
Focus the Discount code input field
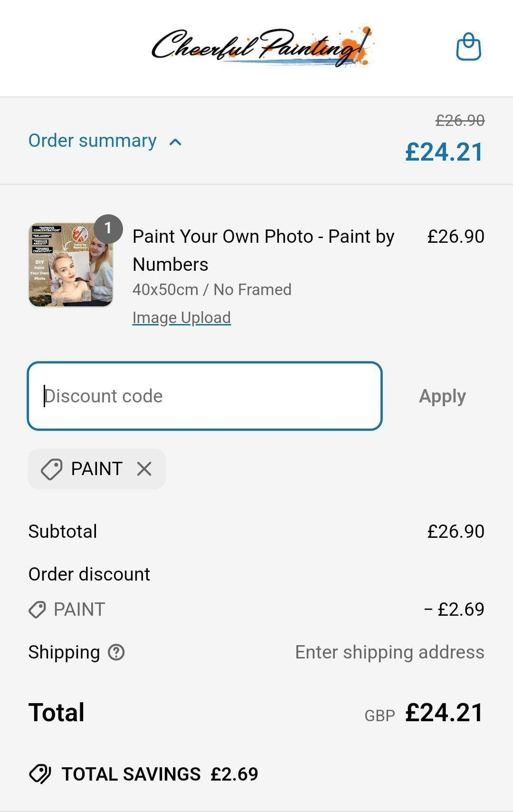tap(205, 396)
